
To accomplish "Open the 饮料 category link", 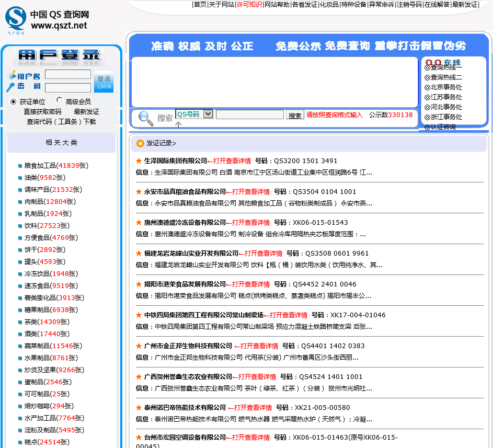I will 31,226.
